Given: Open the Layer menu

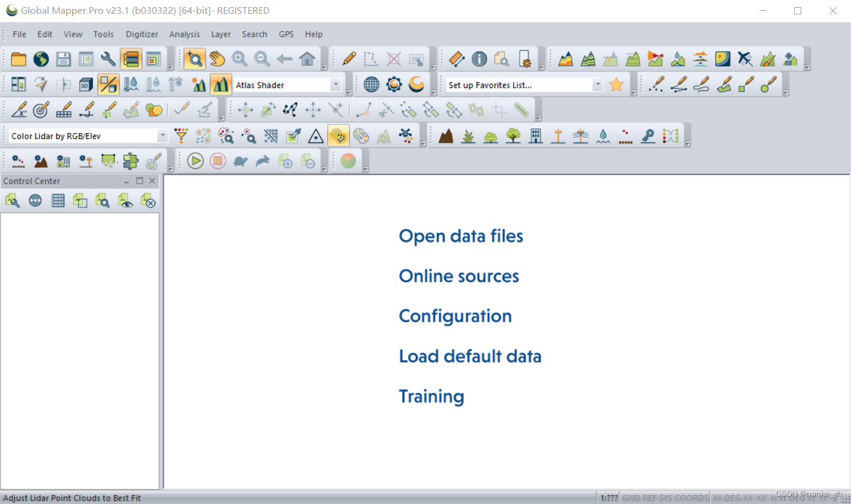Looking at the screenshot, I should coord(221,34).
